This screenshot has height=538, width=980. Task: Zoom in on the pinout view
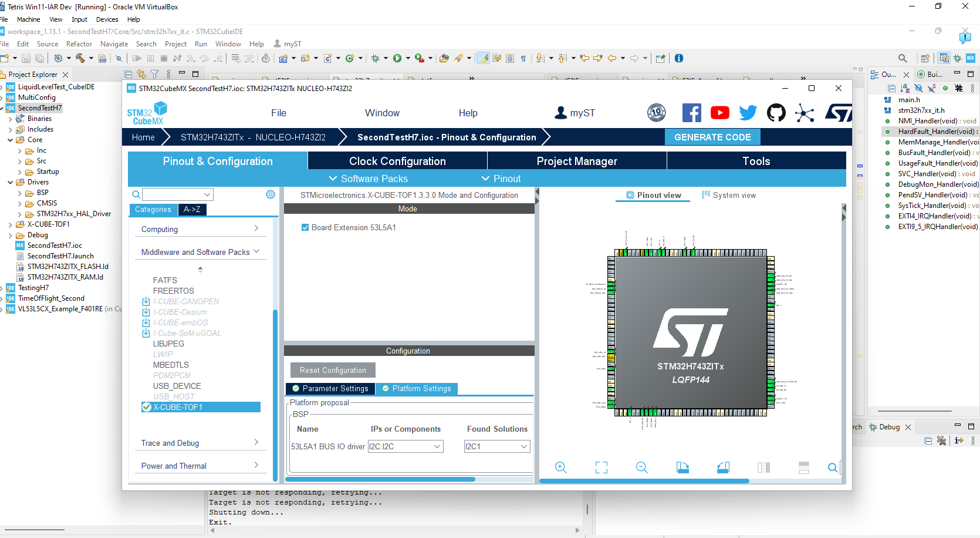click(x=560, y=468)
